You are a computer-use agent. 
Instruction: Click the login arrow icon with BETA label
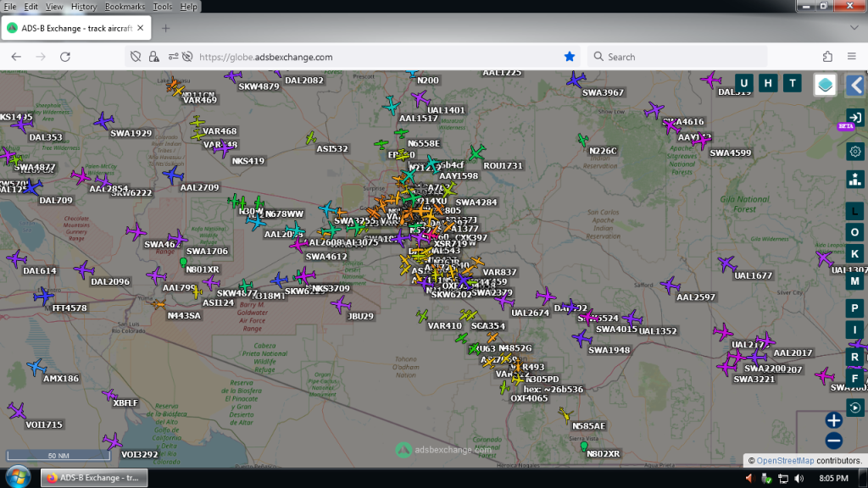click(854, 118)
